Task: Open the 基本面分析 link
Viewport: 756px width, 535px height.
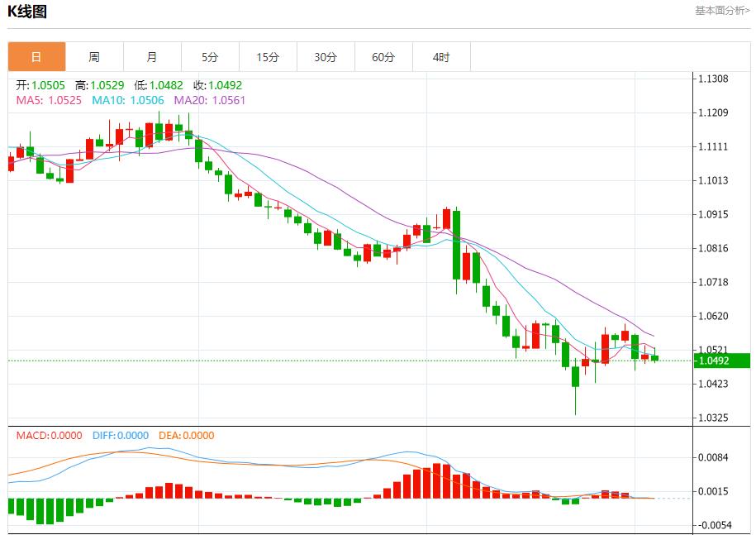Action: (x=722, y=11)
